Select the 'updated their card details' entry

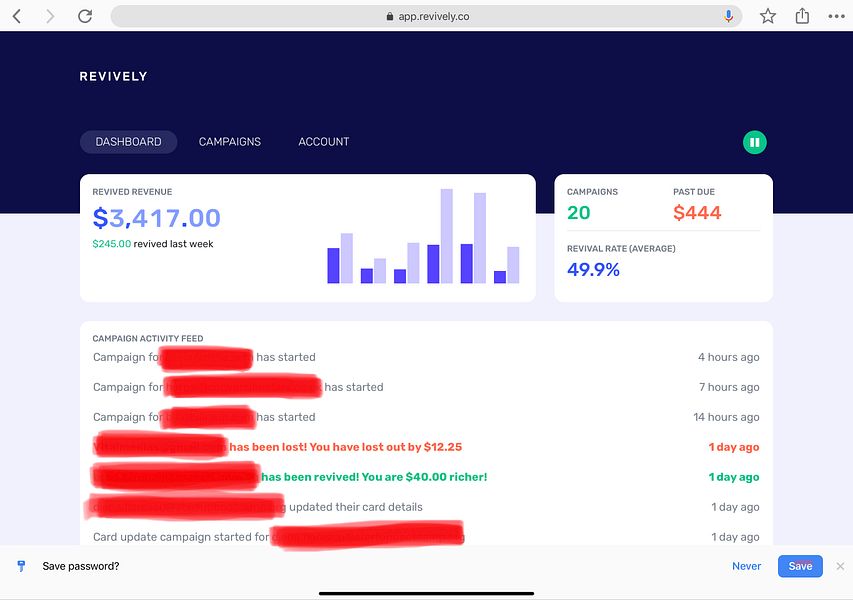tap(426, 507)
